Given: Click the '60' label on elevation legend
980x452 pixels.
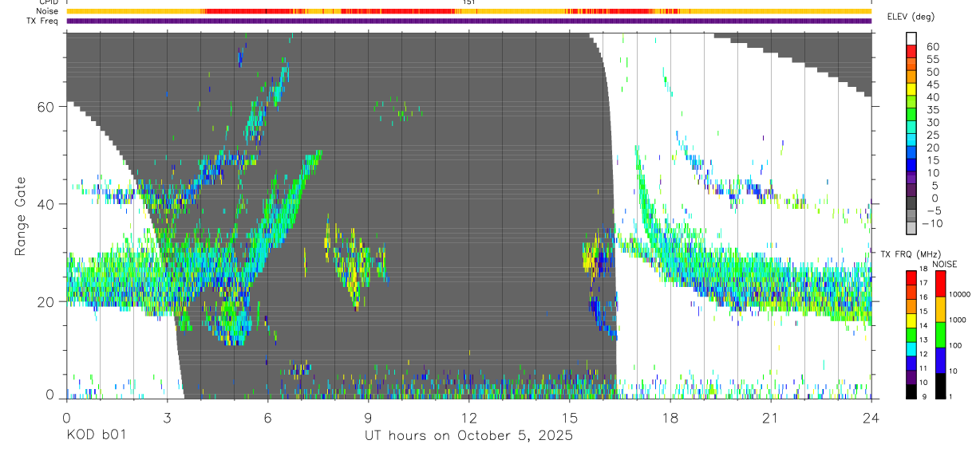Looking at the screenshot, I should coord(932,47).
